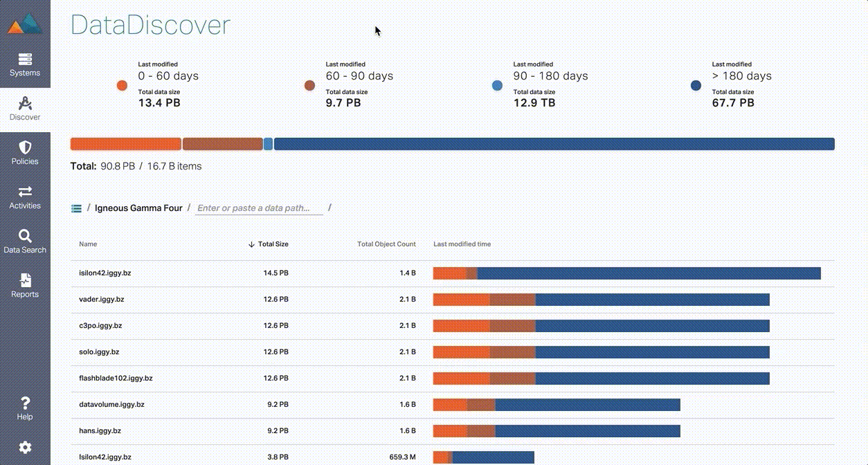This screenshot has height=465, width=868.
Task: Click the sort arrow beside Total Size
Action: pyautogui.click(x=251, y=244)
